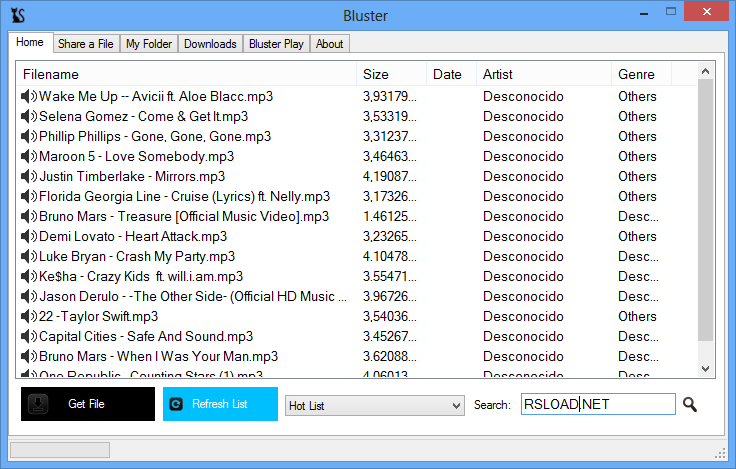736x469 pixels.
Task: Click speaker icon beside Bruno Mars Treasure track
Action: pos(29,216)
